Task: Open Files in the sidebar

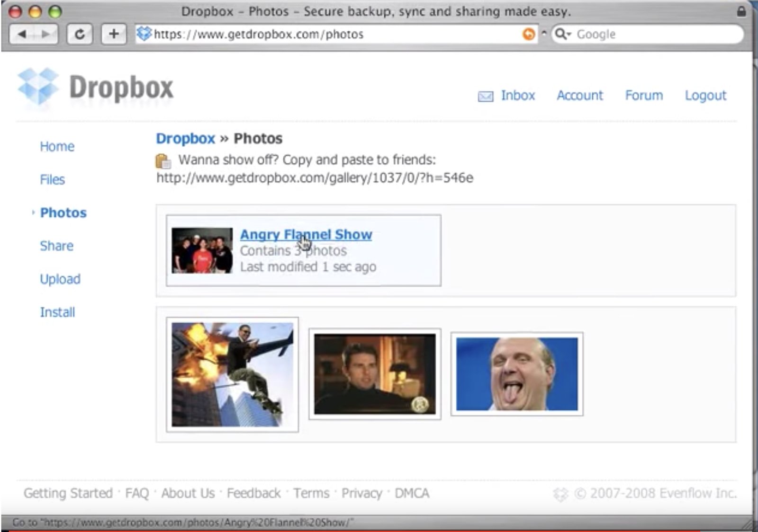Action: 52,180
